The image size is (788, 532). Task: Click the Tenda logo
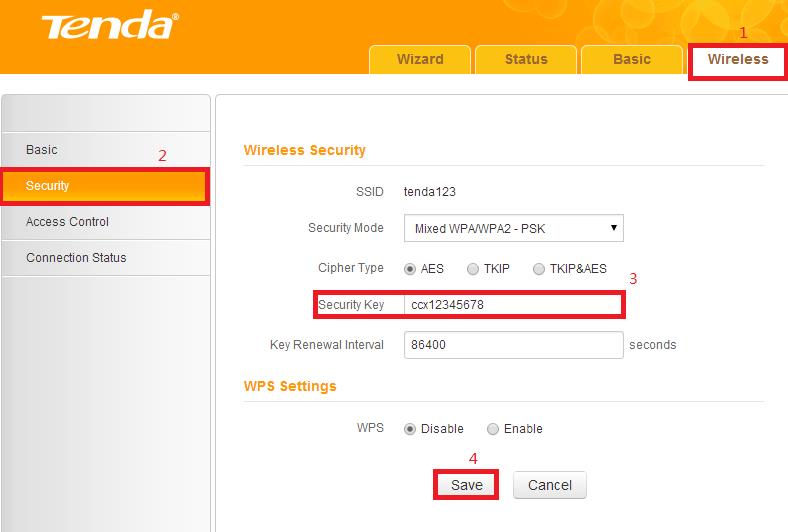click(108, 27)
